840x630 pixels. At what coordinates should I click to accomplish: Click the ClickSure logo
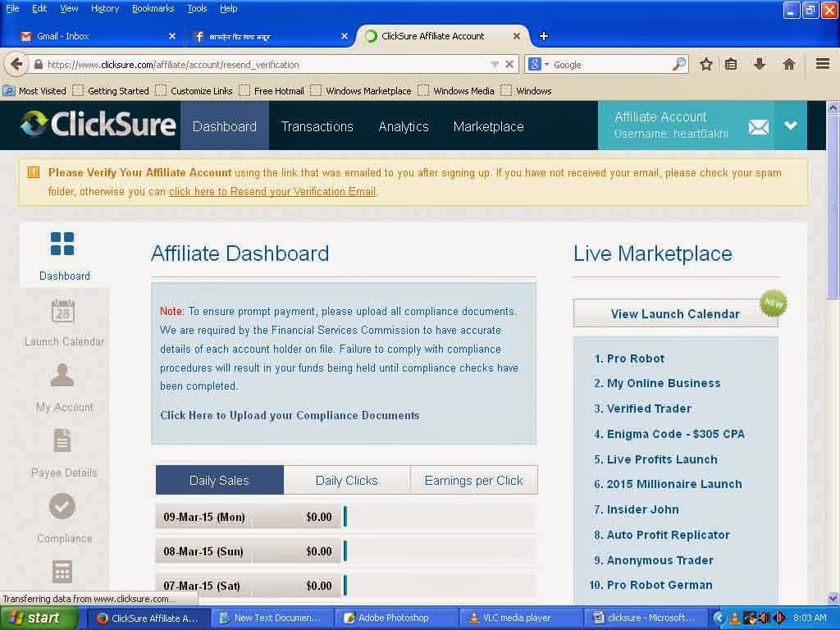(97, 125)
